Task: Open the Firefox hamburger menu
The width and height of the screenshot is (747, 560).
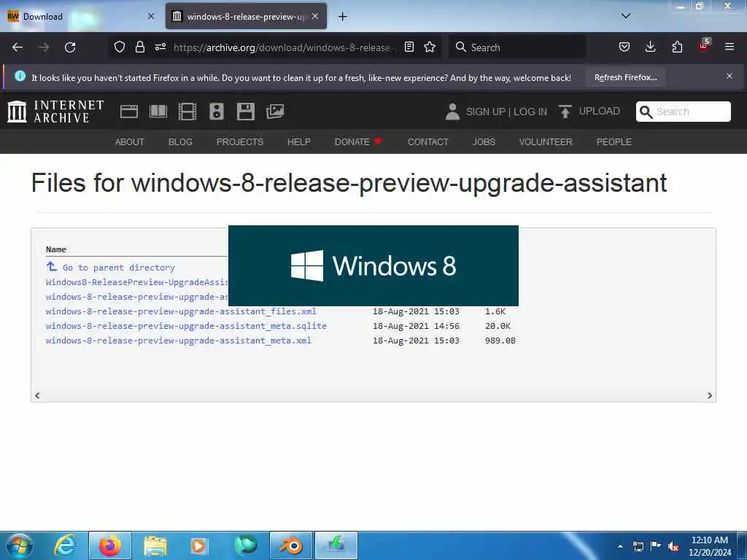Action: tap(729, 47)
